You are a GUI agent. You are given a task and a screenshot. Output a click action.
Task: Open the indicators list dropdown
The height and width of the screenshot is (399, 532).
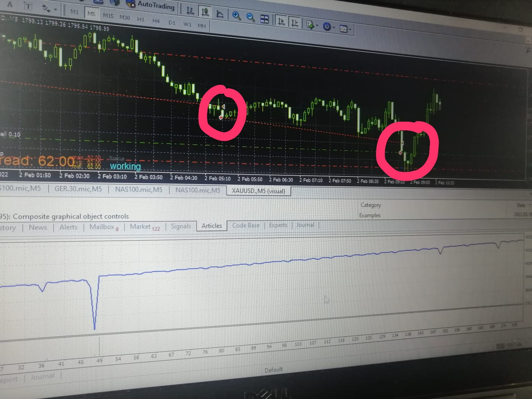coord(312,25)
